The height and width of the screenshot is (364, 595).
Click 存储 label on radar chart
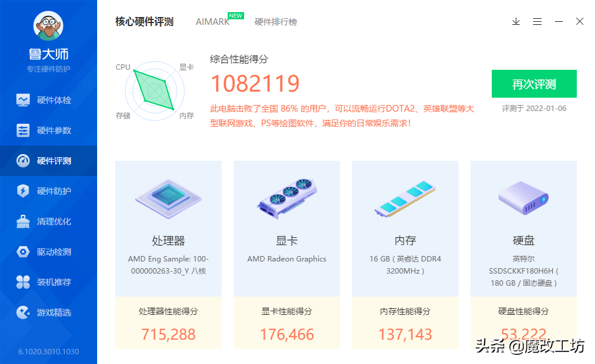[x=123, y=116]
